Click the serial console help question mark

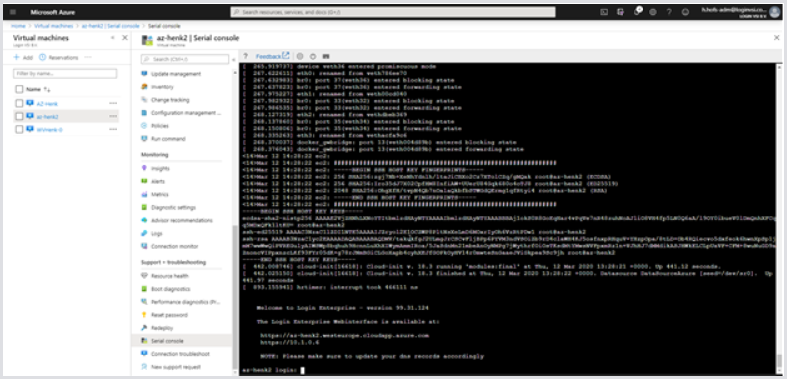245,56
